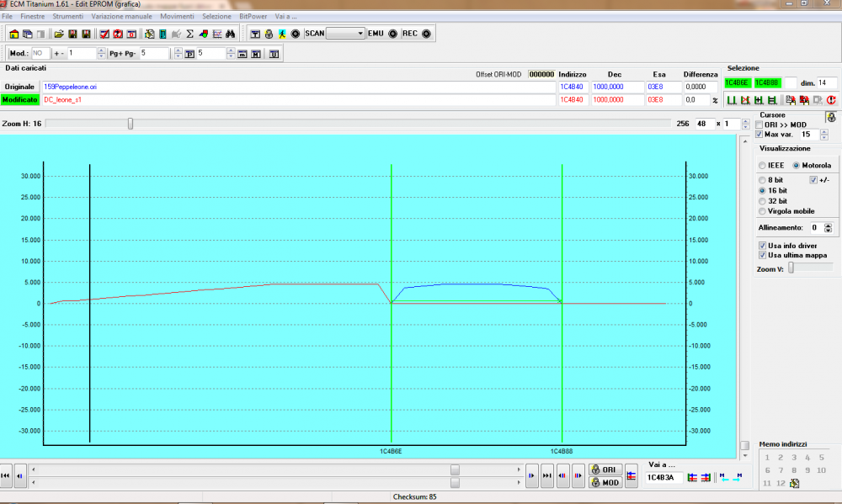Viewport: 842px width, 504px height.
Task: Click the red circular reset selection icon
Action: pos(831,100)
